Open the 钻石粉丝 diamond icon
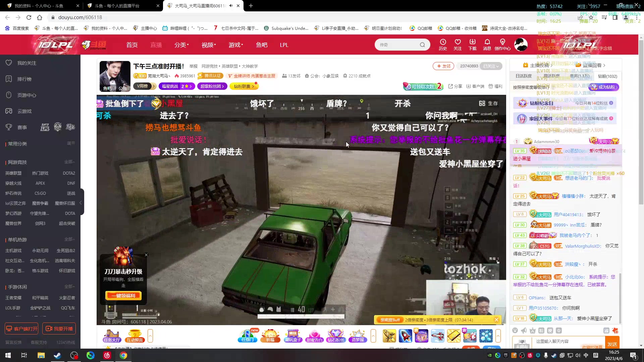This screenshot has width=644, height=362. [x=336, y=336]
